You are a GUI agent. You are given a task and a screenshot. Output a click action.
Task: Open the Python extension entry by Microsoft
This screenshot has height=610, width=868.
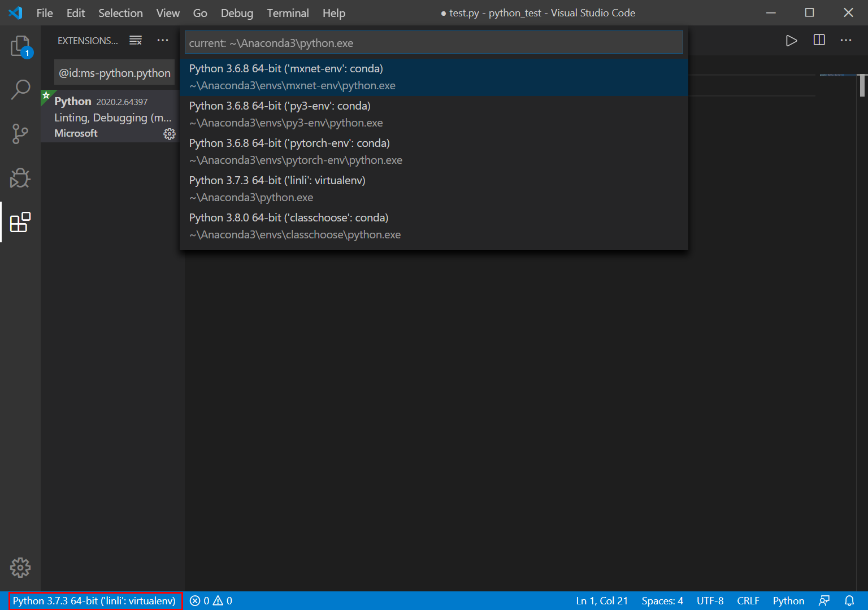point(111,116)
